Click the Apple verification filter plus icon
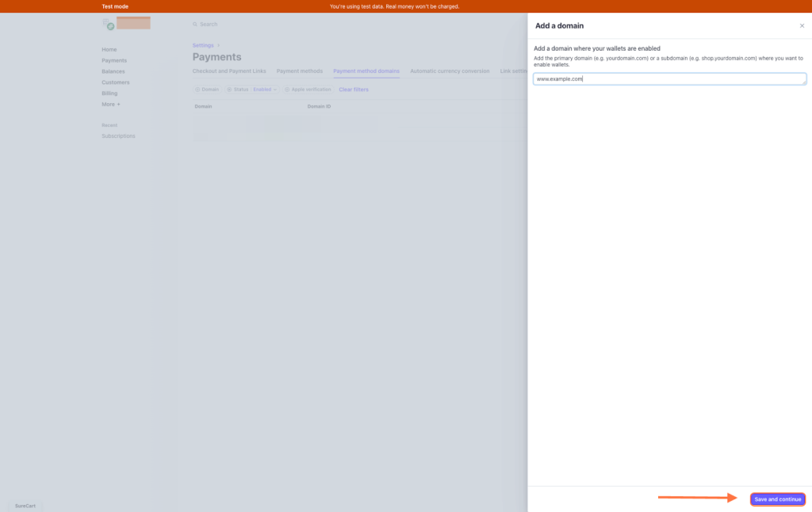The width and height of the screenshot is (812, 512). 287,90
